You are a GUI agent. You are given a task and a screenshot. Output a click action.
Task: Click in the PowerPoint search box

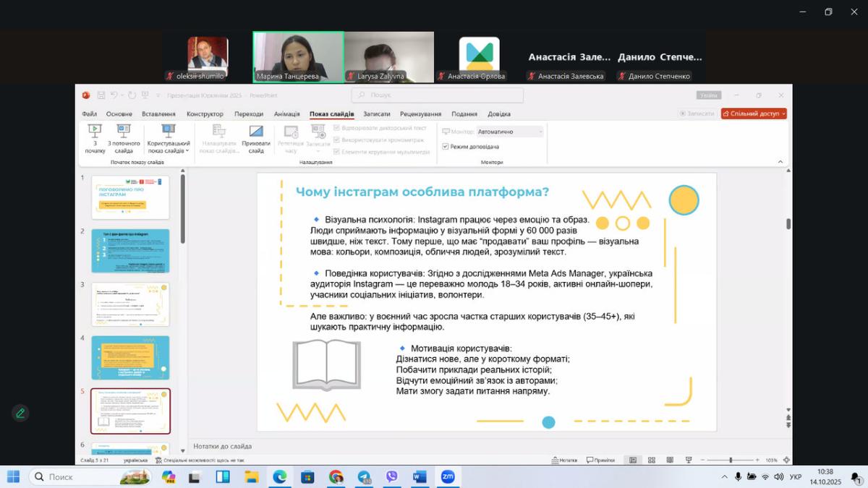coord(438,95)
